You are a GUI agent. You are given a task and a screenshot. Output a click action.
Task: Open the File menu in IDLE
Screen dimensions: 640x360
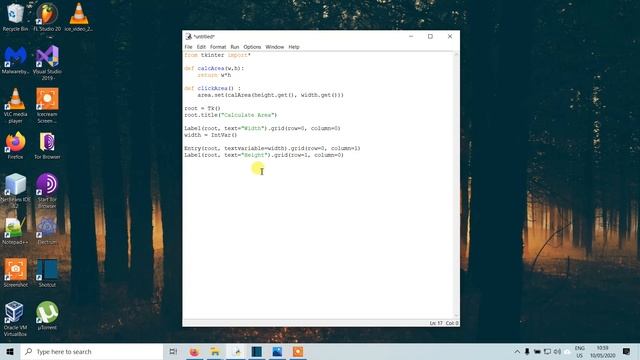point(188,47)
